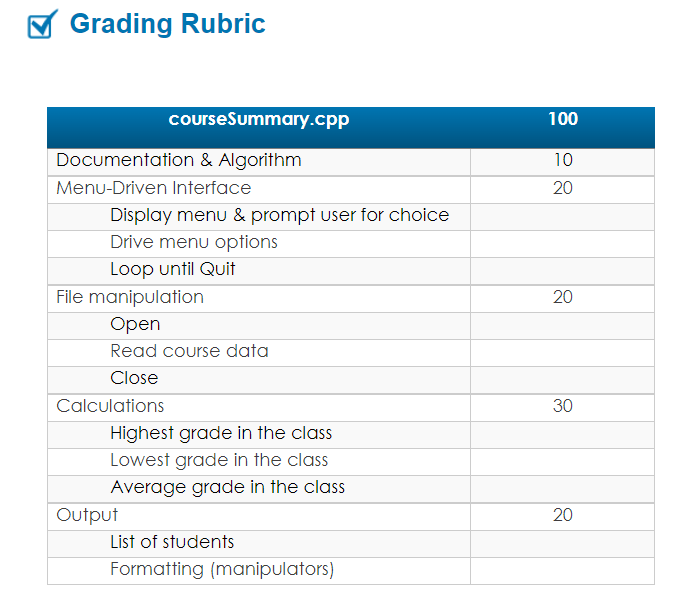Screen dimensions: 687x600
Task: Select the Menu-Driven Interface row
Action: coord(351,190)
